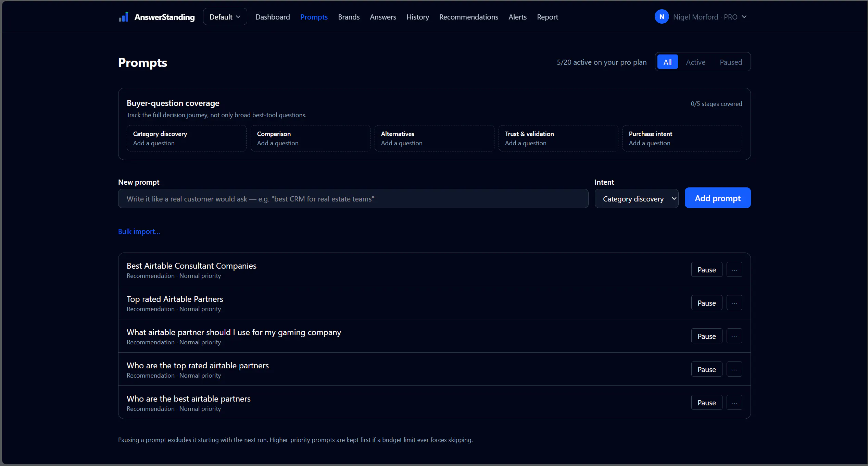Screen dimensions: 868x466
Task: Click the 5/20 active on your pro plan text
Action: point(602,62)
